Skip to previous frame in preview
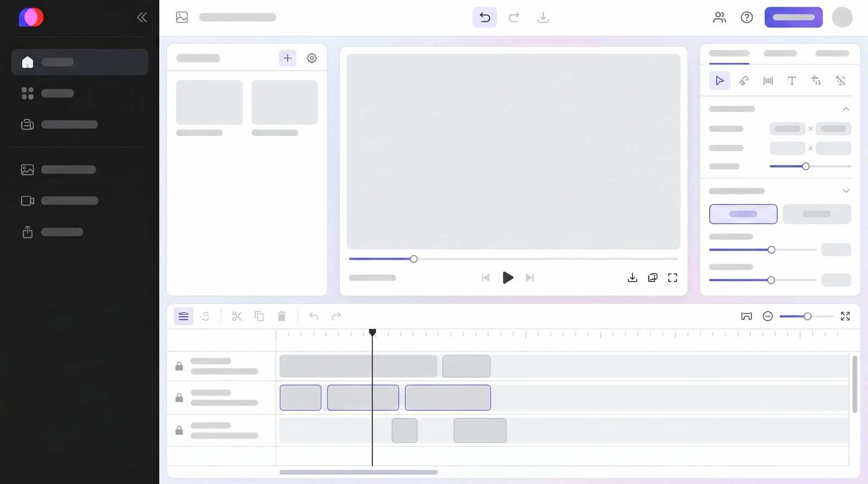The height and width of the screenshot is (484, 868). pyautogui.click(x=486, y=278)
